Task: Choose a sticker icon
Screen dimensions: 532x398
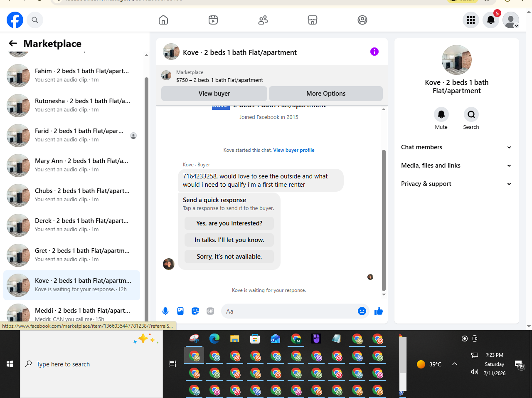Action: click(195, 311)
